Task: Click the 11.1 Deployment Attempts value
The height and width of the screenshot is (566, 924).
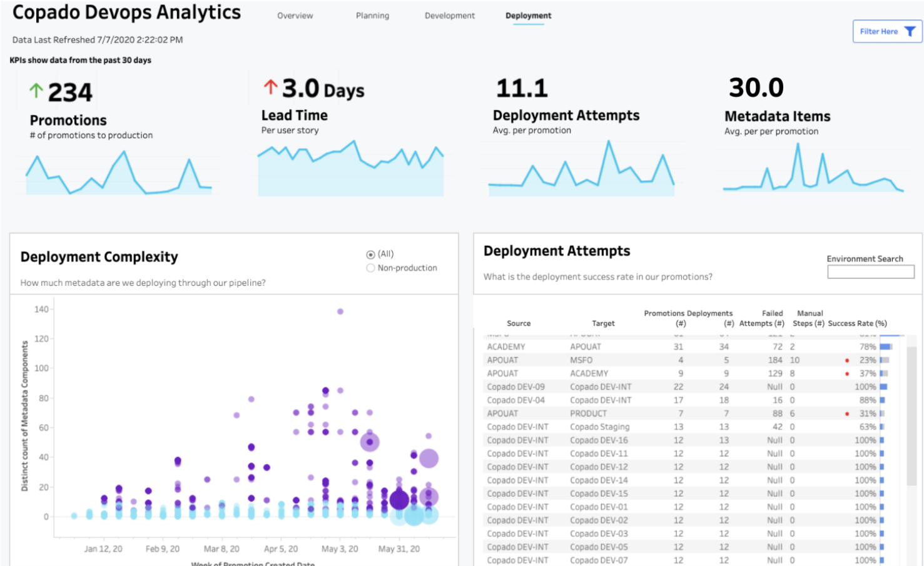Action: (x=522, y=88)
